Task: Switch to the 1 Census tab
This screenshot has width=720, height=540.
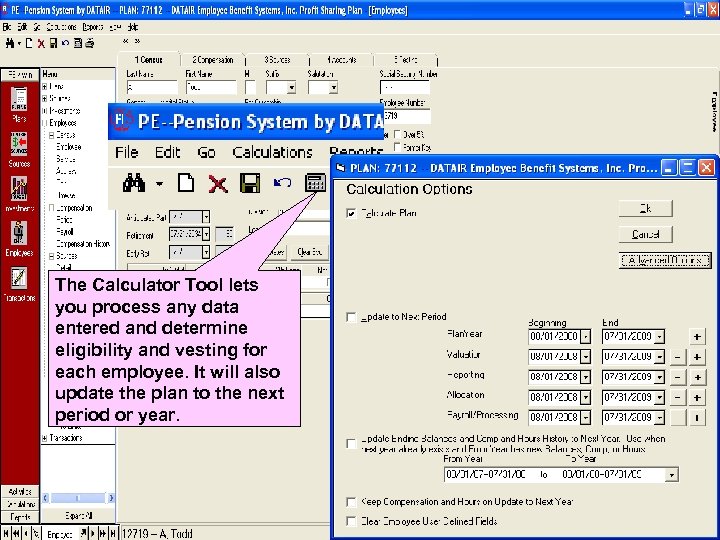Action: pyautogui.click(x=149, y=60)
